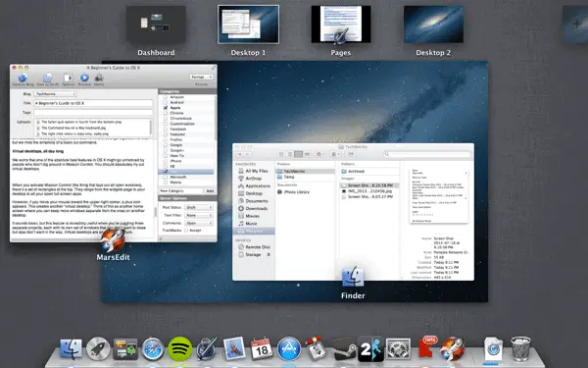
Task: Click the MarsEdit post body scrollbar
Action: coord(155,213)
